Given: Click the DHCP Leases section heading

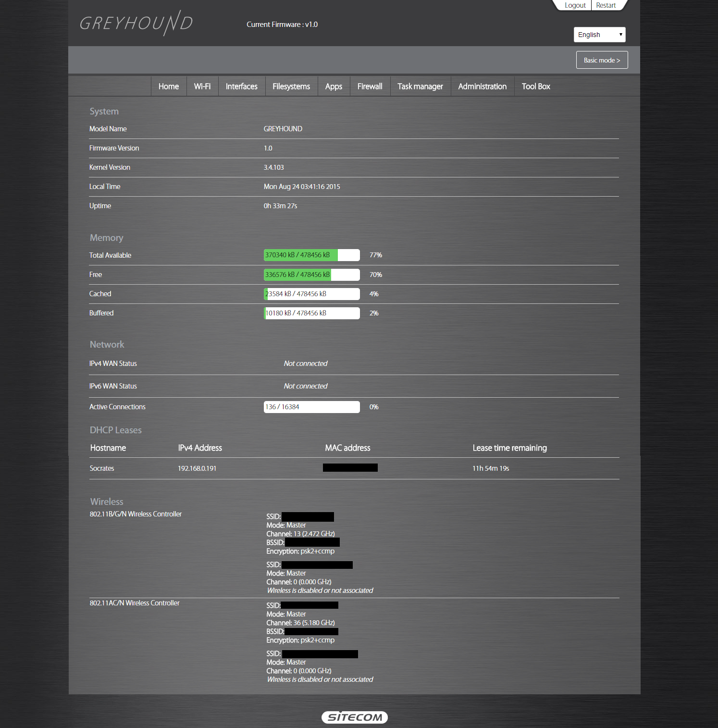Looking at the screenshot, I should click(116, 430).
